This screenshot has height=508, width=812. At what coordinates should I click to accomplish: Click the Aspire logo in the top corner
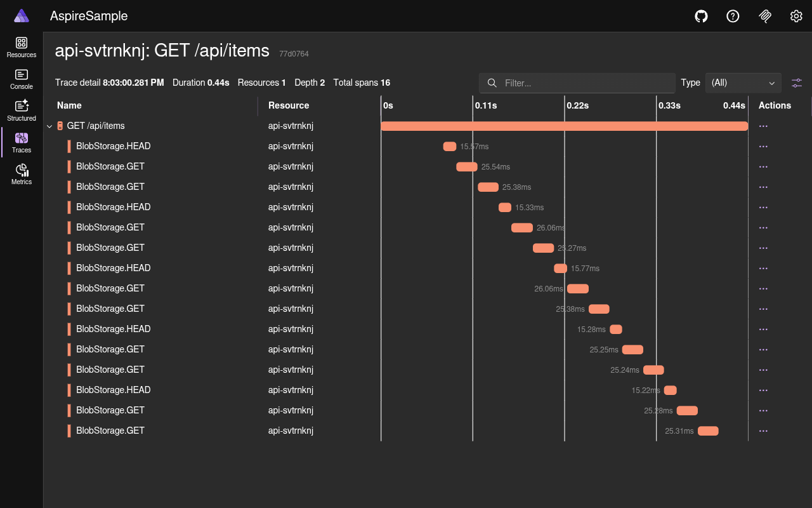[x=21, y=15]
